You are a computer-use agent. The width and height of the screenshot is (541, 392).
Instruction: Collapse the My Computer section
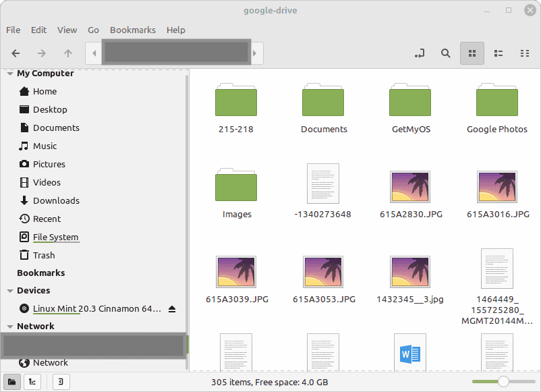click(x=9, y=74)
